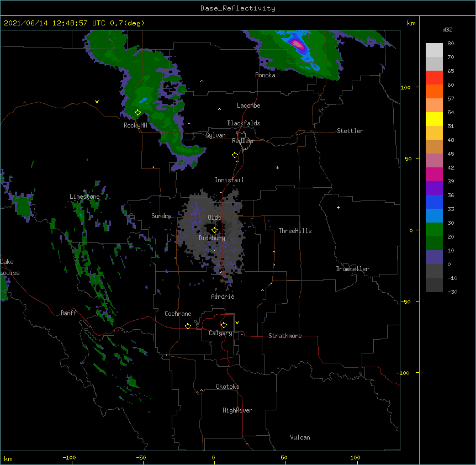Click the Drumheller city label
Viewport: 476px width, 465px height.
(x=352, y=269)
